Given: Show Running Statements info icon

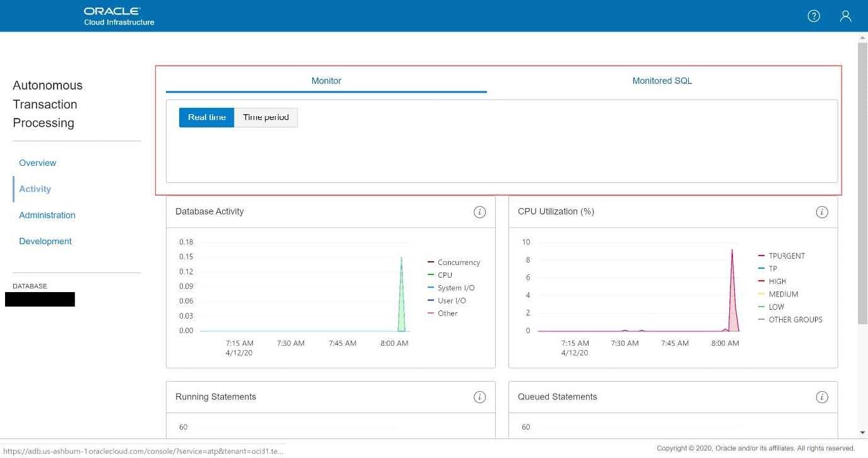Looking at the screenshot, I should point(479,397).
